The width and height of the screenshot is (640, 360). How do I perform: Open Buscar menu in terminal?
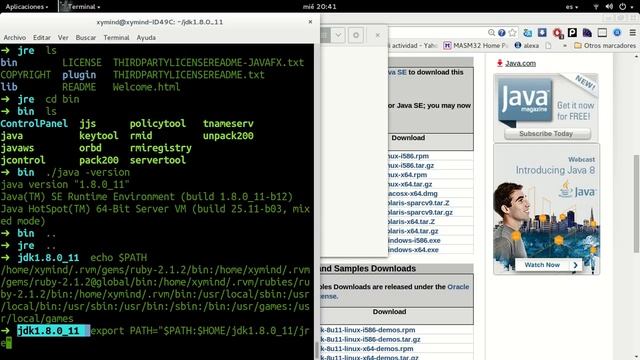click(x=86, y=38)
